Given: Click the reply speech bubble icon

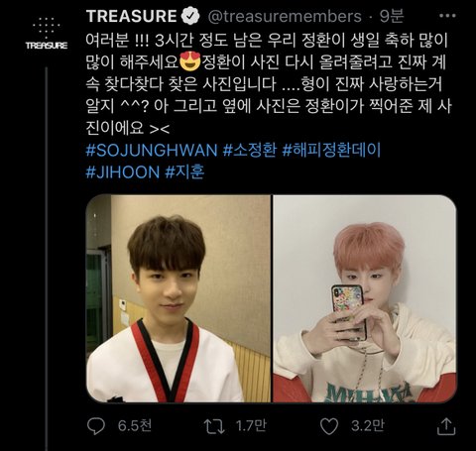Looking at the screenshot, I should [x=96, y=426].
